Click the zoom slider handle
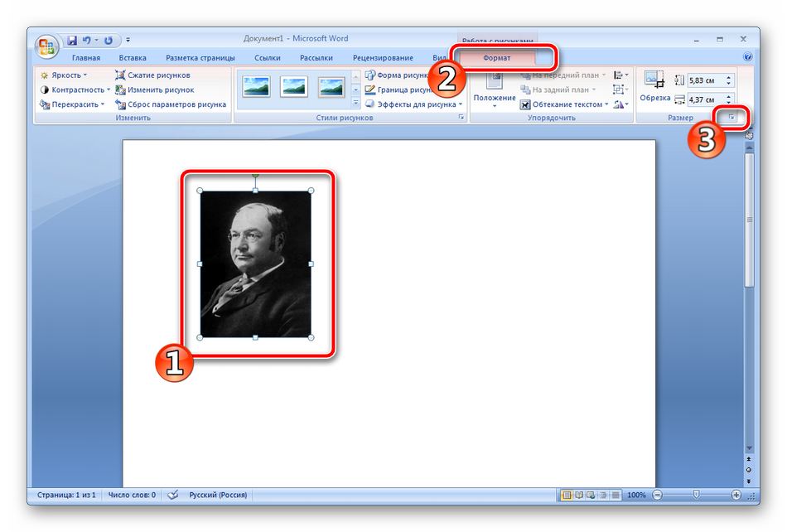 pyautogui.click(x=696, y=495)
